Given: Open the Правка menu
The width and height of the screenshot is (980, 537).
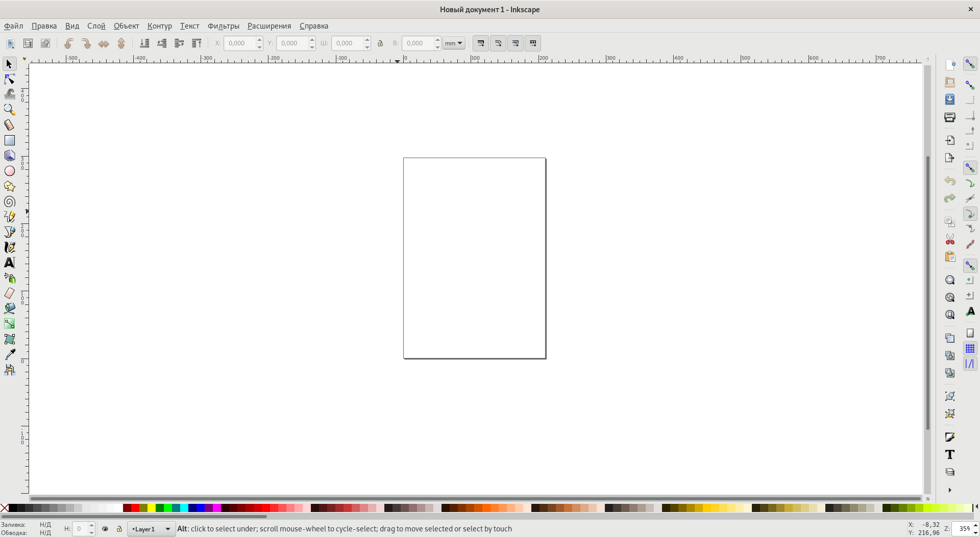Looking at the screenshot, I should [x=44, y=26].
